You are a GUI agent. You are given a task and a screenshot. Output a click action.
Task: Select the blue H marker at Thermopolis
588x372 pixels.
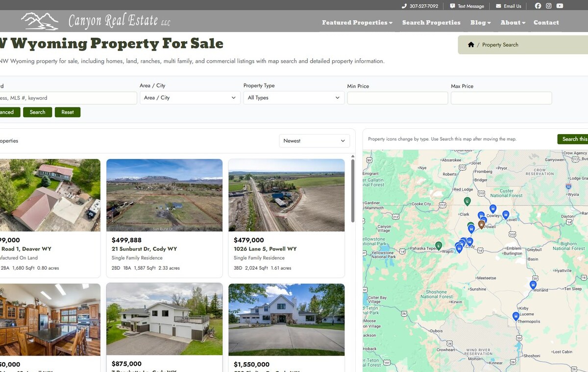(515, 316)
